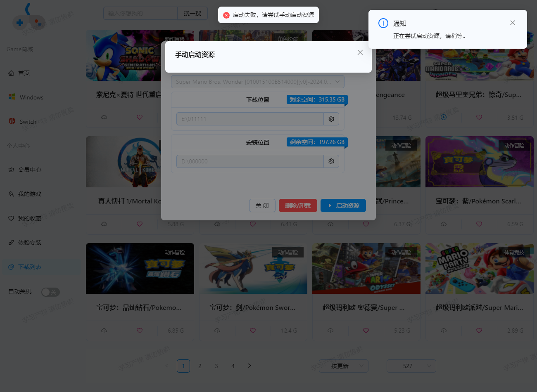Click the search input box at the top
537x392 pixels.
[140, 13]
